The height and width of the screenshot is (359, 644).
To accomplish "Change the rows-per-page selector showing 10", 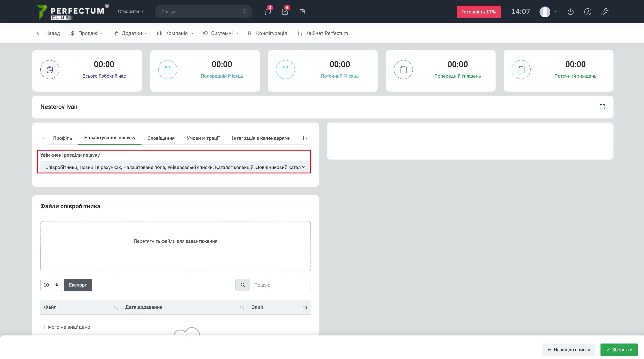I will coord(51,285).
